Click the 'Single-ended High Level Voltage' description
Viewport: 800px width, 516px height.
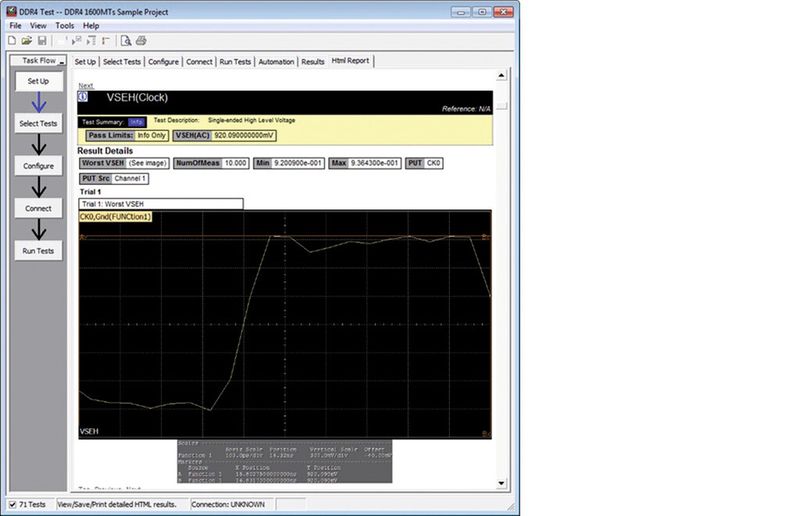pos(252,120)
